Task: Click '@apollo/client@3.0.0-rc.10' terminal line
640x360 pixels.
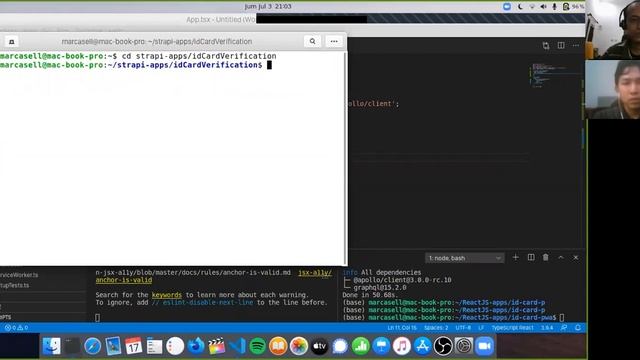Action: 402,280
